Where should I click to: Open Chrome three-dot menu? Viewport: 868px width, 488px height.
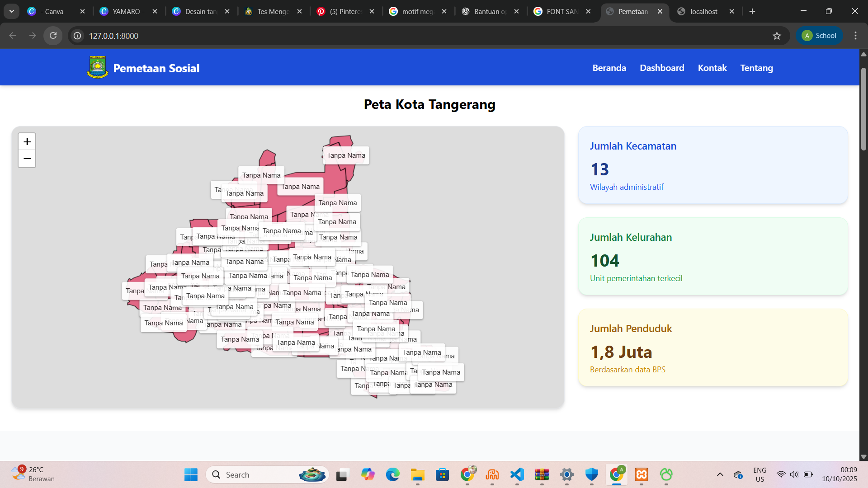pyautogui.click(x=855, y=36)
